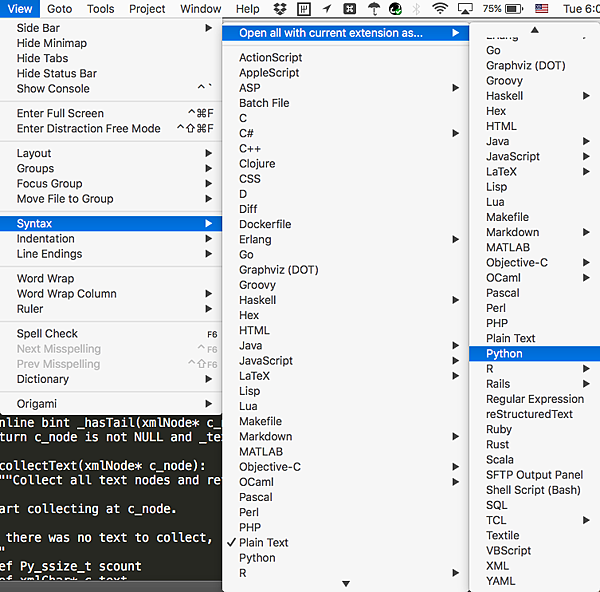Image resolution: width=600 pixels, height=592 pixels.
Task: Expand the Layout submenu
Action: 34,154
